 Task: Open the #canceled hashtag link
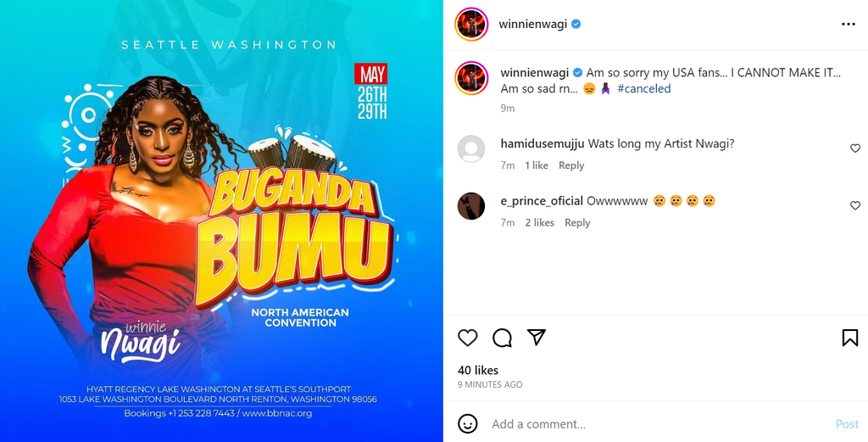644,88
